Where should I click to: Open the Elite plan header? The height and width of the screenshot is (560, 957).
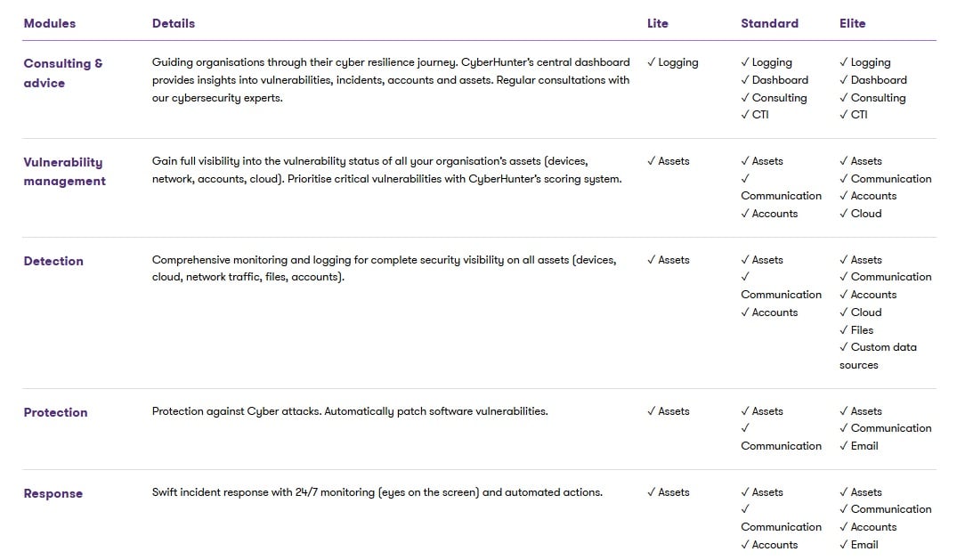point(852,23)
